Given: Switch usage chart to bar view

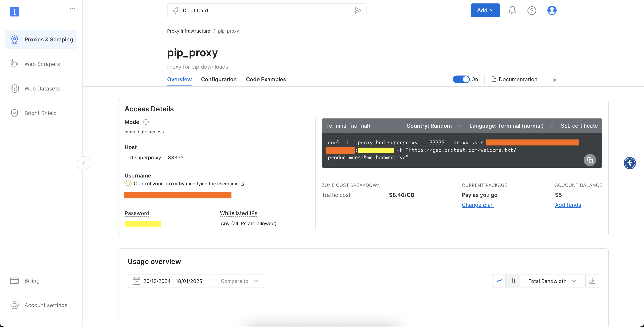Looking at the screenshot, I should pyautogui.click(x=513, y=281).
